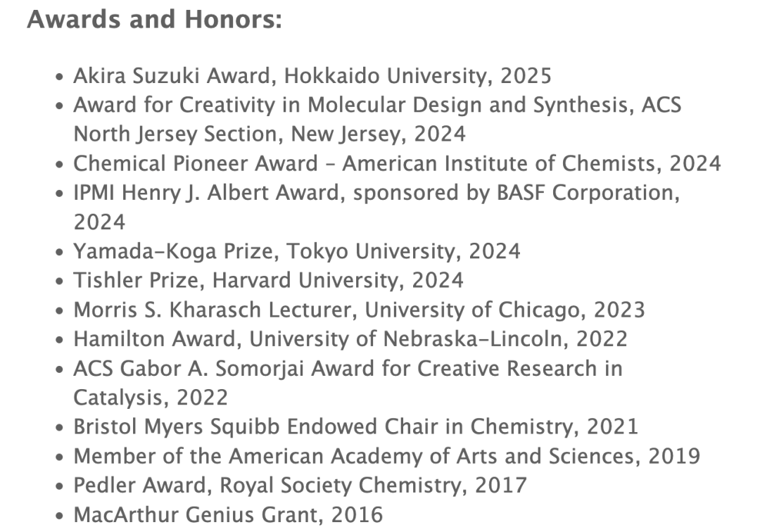Click the Catalysis, 2022 continuation line
The height and width of the screenshot is (532, 760).
coord(151,398)
